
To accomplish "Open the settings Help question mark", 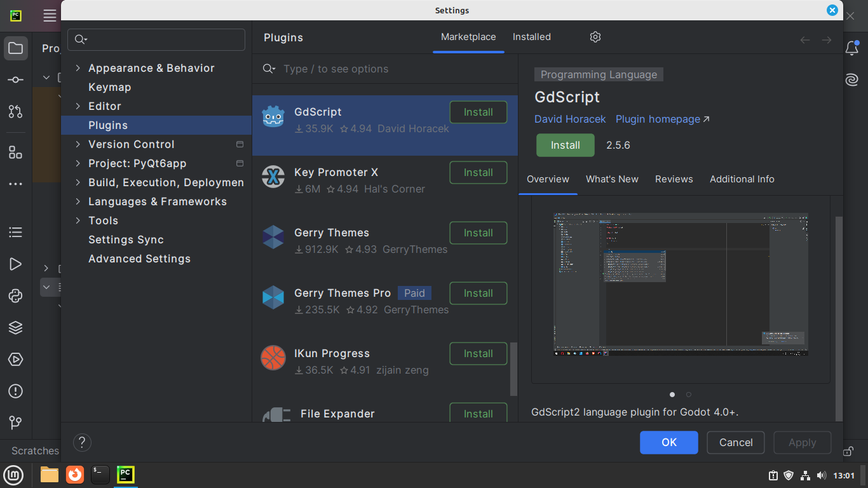I will coord(82,442).
